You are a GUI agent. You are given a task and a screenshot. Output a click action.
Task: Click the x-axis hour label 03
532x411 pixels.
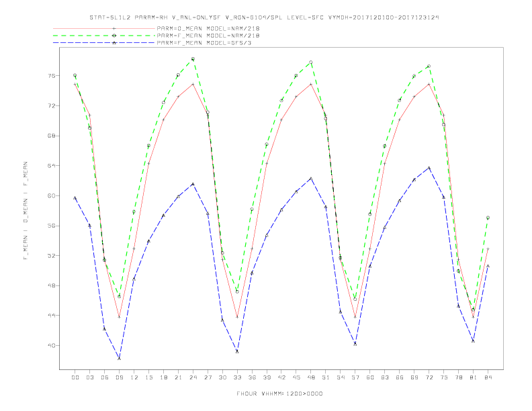(x=89, y=377)
